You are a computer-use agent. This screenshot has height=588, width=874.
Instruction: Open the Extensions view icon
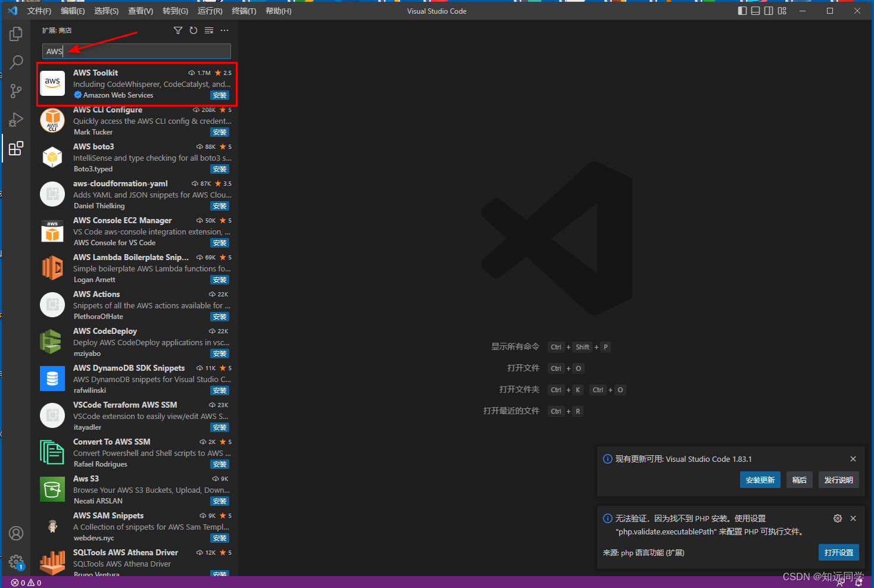tap(16, 148)
